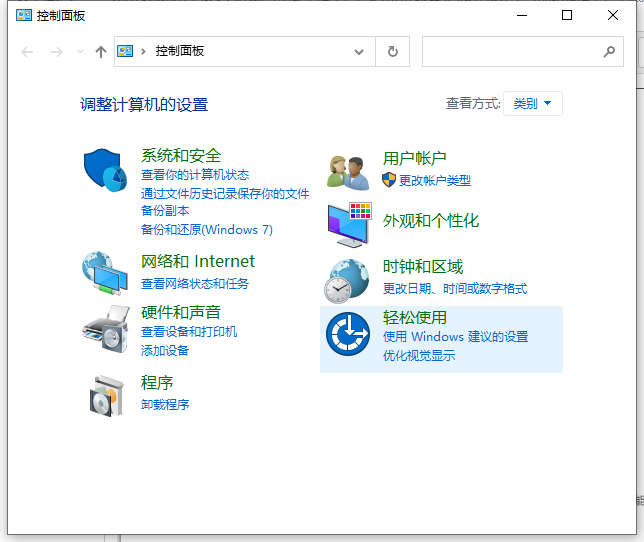The height and width of the screenshot is (542, 644).
Task: Click the 卸载程序 link
Action: 165,404
